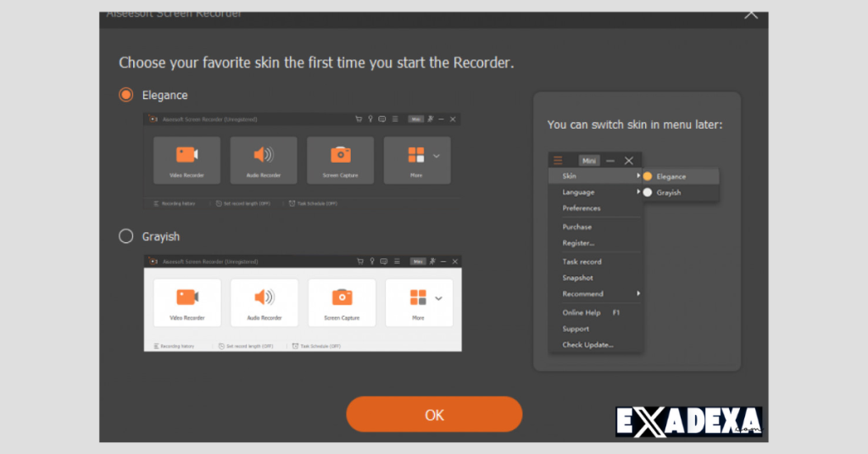Image resolution: width=868 pixels, height=454 pixels.
Task: Click Mini button in Grayish preview
Action: pyautogui.click(x=418, y=262)
